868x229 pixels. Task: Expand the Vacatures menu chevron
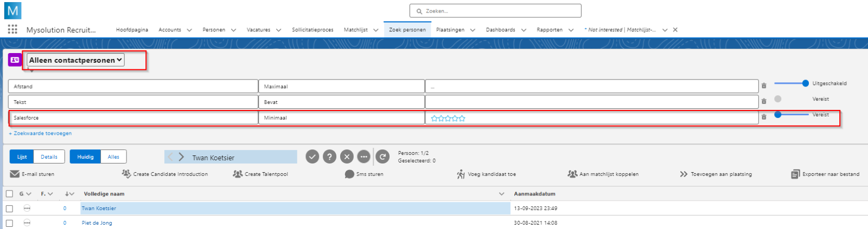278,30
